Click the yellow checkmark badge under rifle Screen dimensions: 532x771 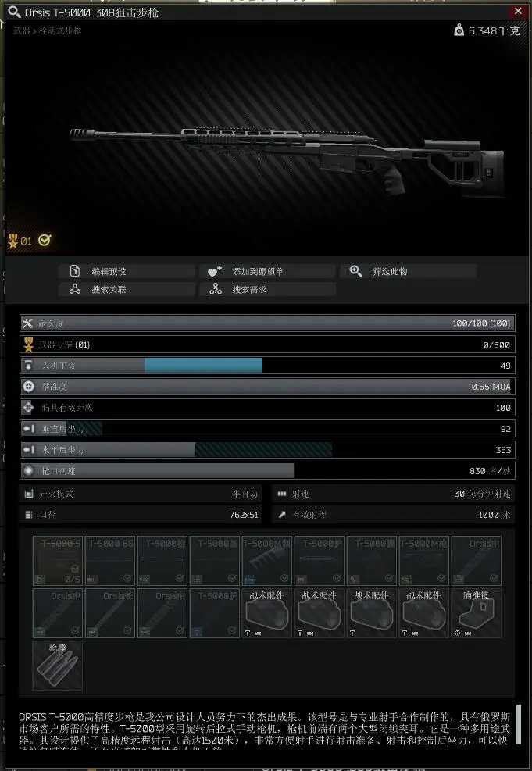pyautogui.click(x=45, y=240)
